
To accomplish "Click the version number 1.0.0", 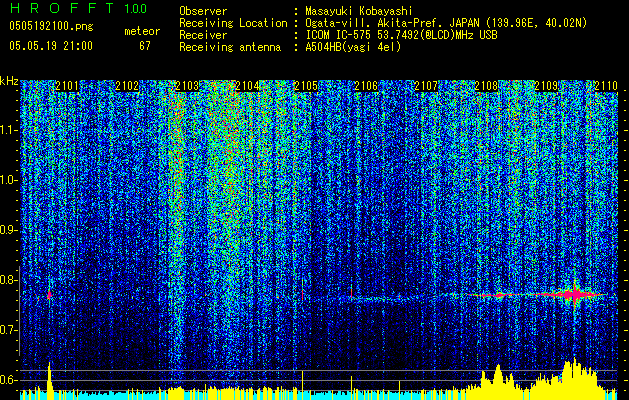I will click(x=135, y=9).
